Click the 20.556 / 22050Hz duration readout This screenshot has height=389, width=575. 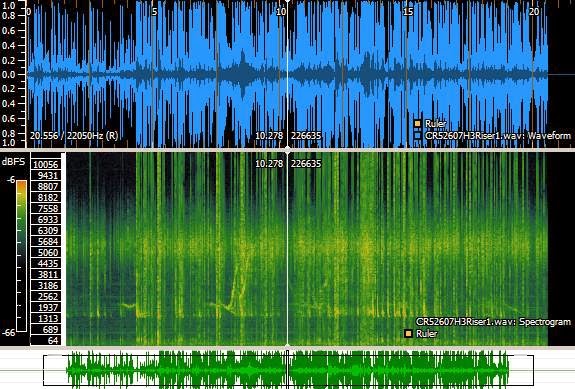pyautogui.click(x=74, y=136)
